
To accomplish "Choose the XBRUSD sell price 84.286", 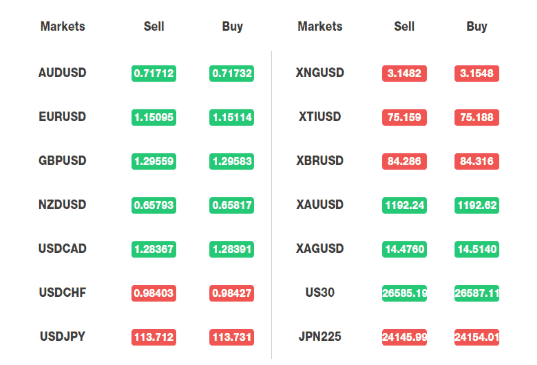I will point(404,161).
